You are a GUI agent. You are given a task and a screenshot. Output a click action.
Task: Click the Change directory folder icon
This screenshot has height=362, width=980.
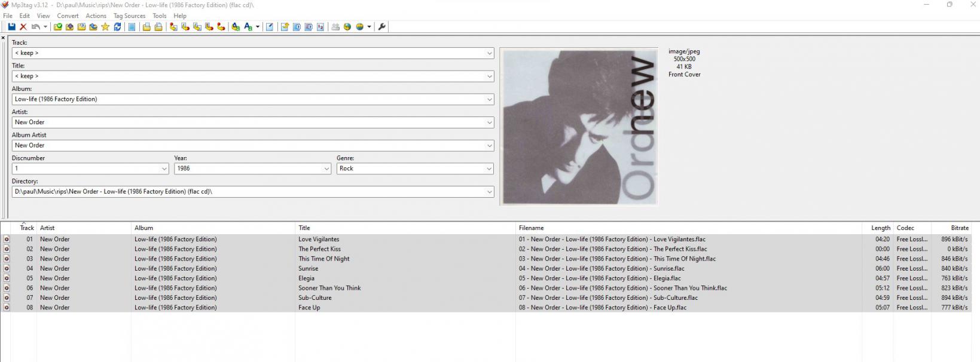pyautogui.click(x=58, y=27)
